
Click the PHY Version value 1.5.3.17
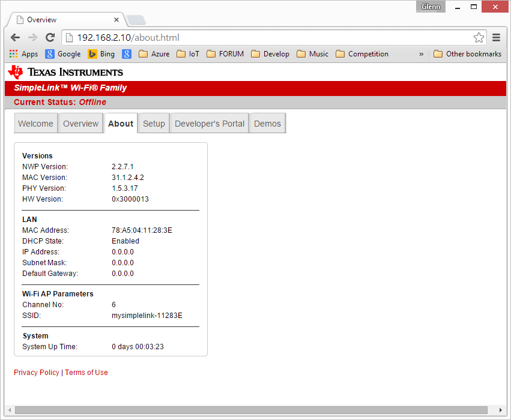(125, 188)
